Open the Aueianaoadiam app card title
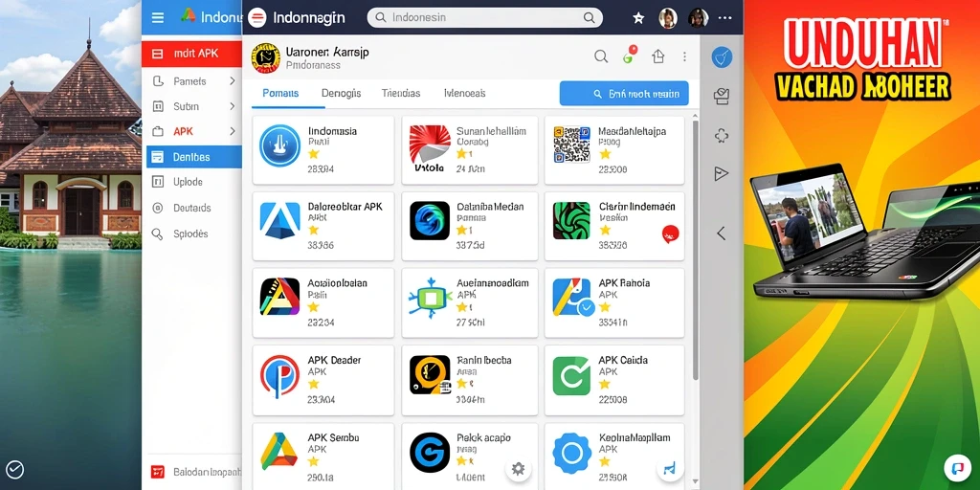Screen dimensions: 980x490 point(493,283)
